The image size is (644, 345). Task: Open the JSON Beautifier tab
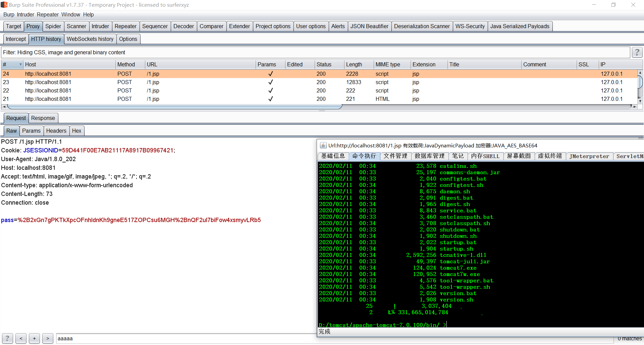pyautogui.click(x=369, y=26)
